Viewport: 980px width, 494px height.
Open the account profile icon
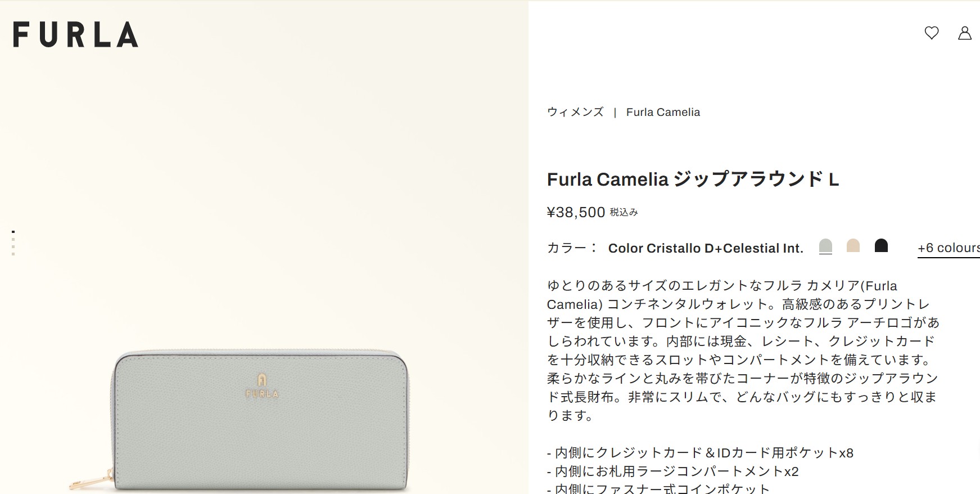(965, 33)
